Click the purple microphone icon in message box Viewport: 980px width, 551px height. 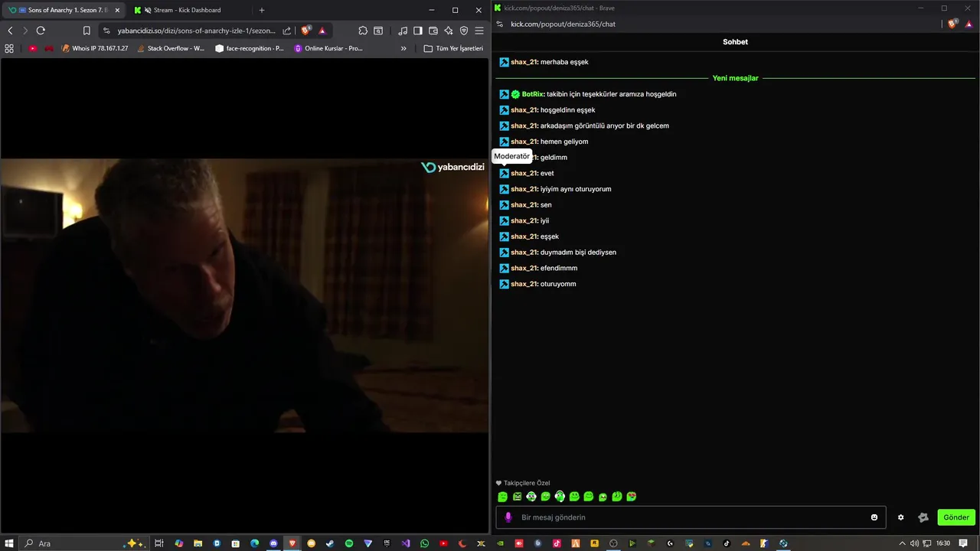tap(508, 517)
